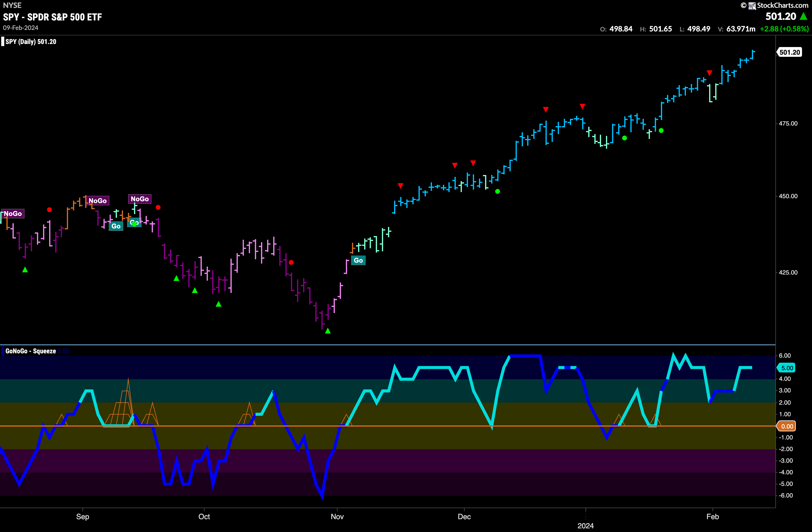This screenshot has width=812, height=532.
Task: Click the red triangle above the early-February bars
Action: click(709, 73)
